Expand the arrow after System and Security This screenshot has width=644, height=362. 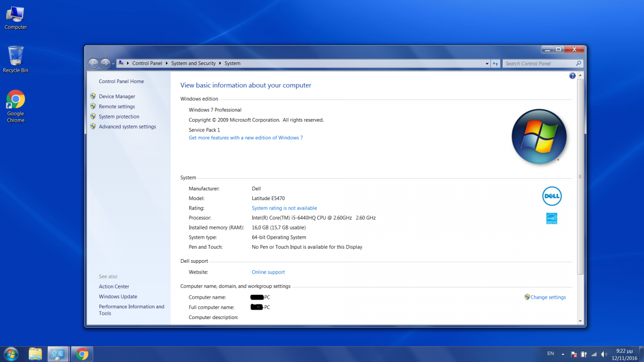coord(220,63)
